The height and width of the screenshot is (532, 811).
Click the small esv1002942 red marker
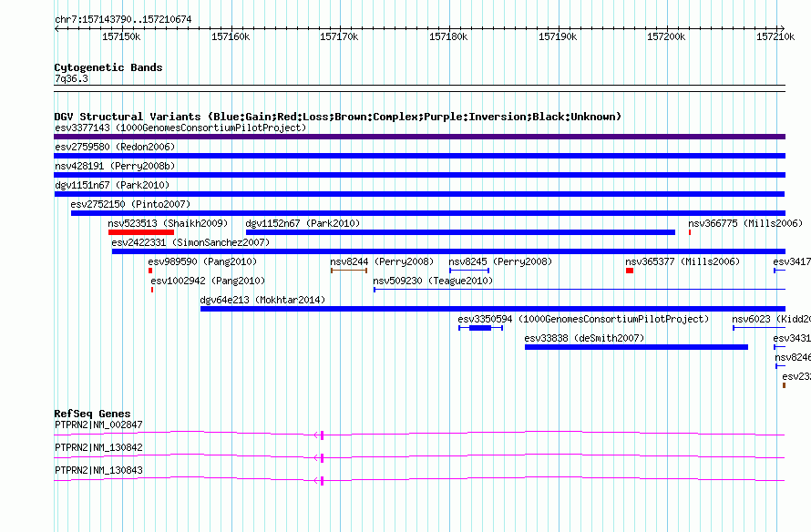[152, 290]
